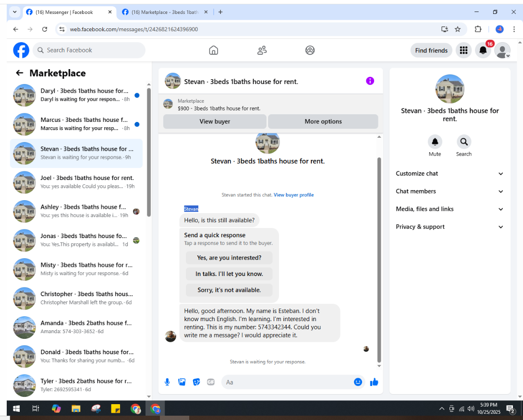The image size is (523, 420).
Task: Open Ashley conversation in list
Action: click(76, 211)
